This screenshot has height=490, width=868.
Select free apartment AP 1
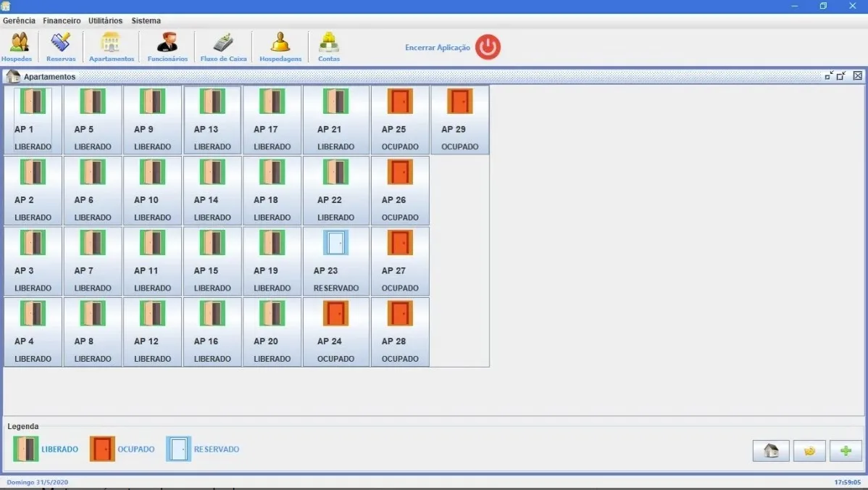pyautogui.click(x=33, y=120)
